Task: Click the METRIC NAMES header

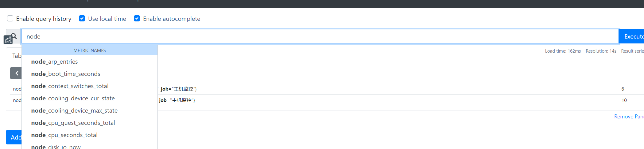Action: pyautogui.click(x=90, y=50)
